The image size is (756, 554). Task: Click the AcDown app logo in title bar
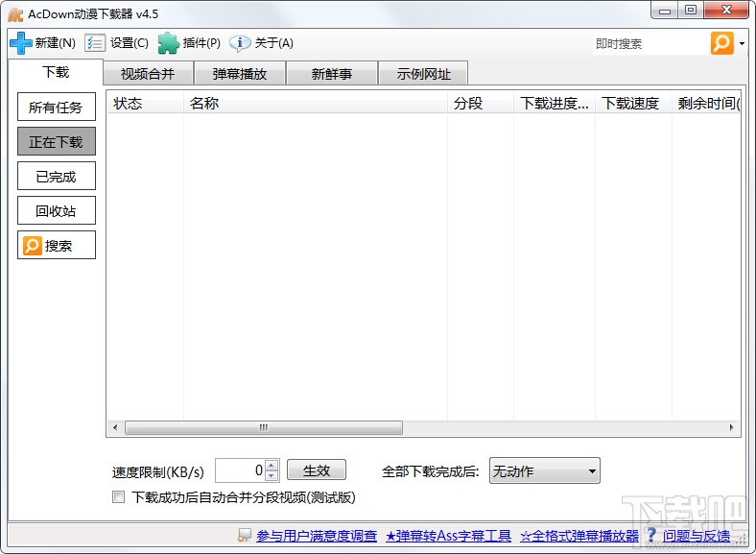coord(15,14)
